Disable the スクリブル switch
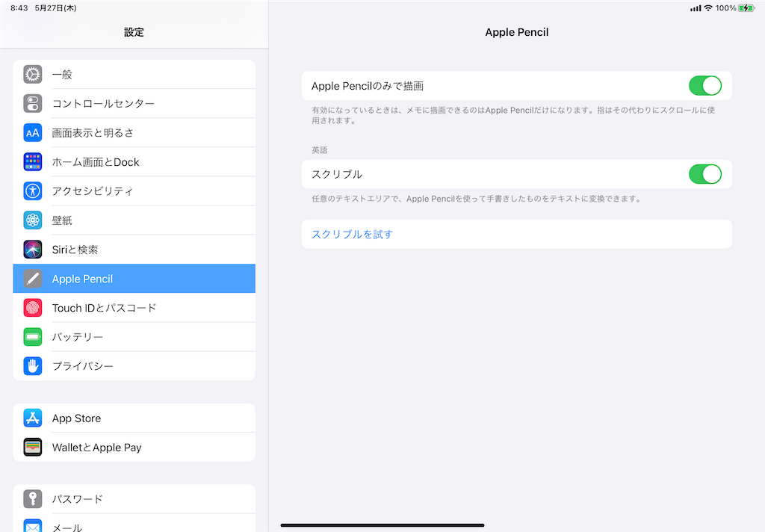765x532 pixels. [x=705, y=174]
